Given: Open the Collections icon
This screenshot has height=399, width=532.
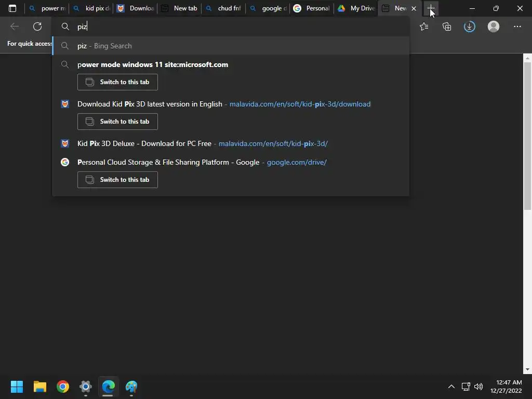Looking at the screenshot, I should 447,26.
